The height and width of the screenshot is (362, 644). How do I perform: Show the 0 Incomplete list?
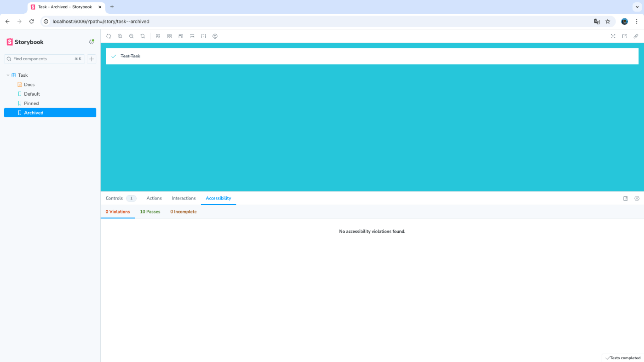183,212
